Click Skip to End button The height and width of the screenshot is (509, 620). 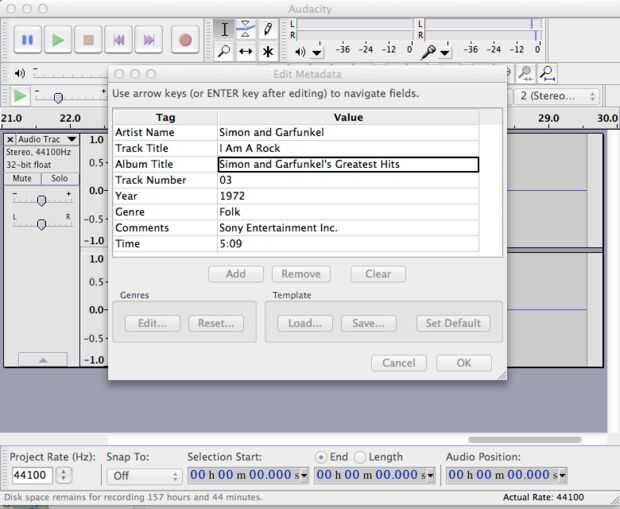[149, 40]
